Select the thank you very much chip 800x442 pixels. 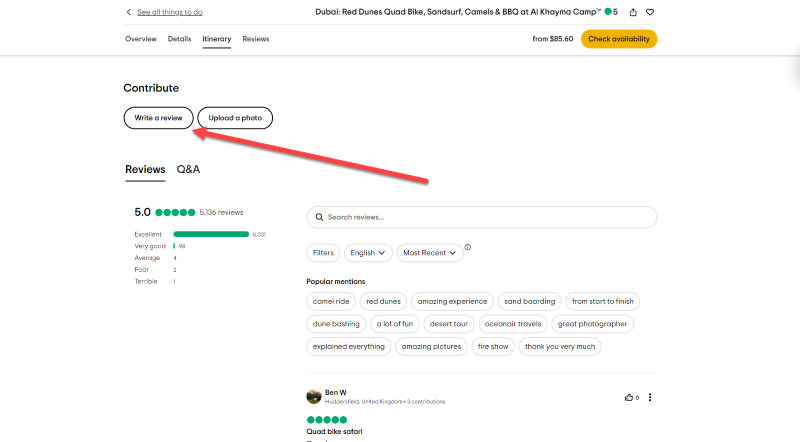pyautogui.click(x=560, y=347)
